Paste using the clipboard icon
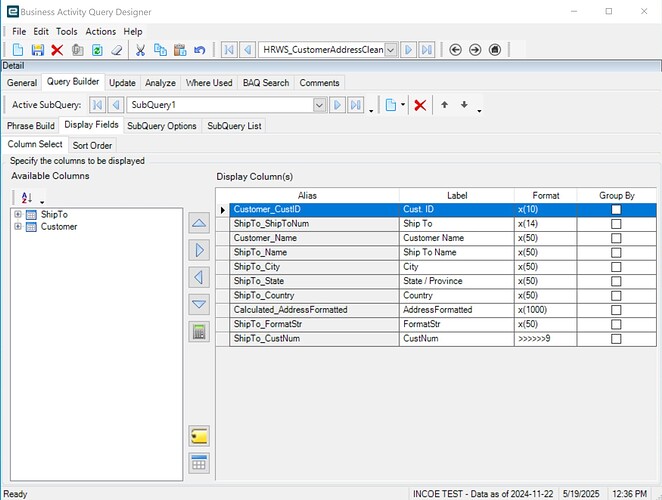This screenshot has height=500, width=662. 180,50
